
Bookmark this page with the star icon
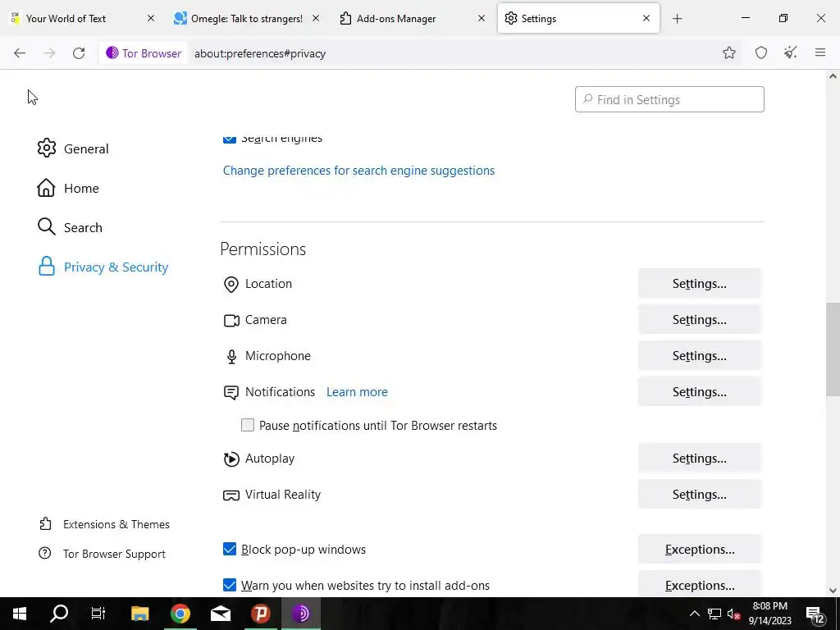coord(728,53)
